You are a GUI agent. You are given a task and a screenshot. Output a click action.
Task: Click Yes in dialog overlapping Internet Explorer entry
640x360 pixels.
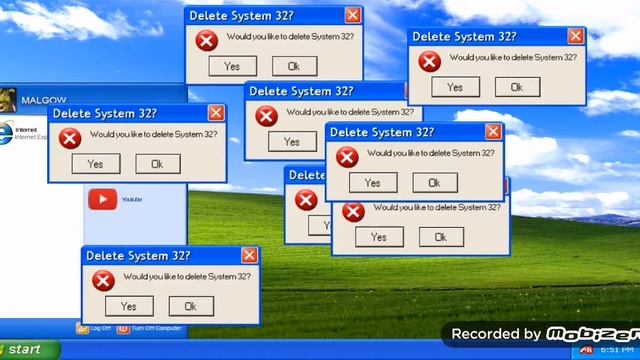96,164
